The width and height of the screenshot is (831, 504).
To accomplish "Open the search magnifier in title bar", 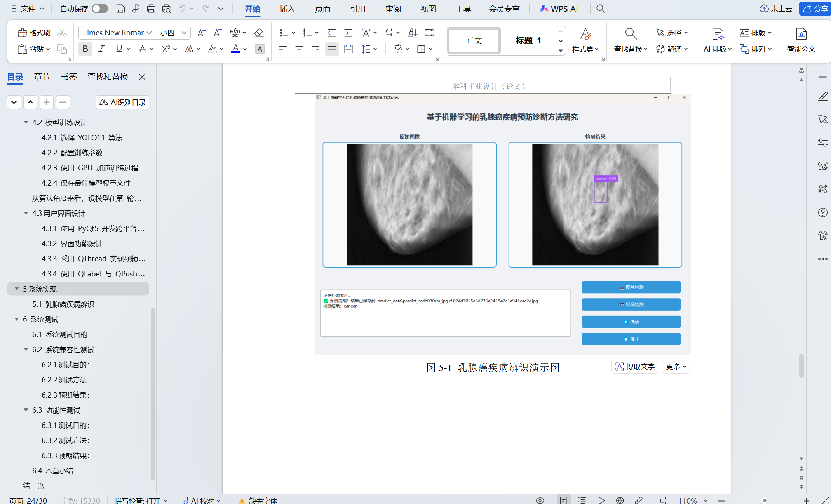I will tap(601, 9).
